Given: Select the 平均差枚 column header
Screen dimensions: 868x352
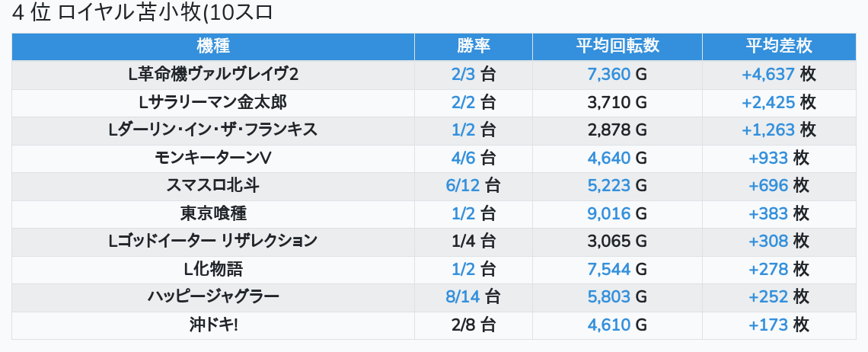Looking at the screenshot, I should point(778,46).
